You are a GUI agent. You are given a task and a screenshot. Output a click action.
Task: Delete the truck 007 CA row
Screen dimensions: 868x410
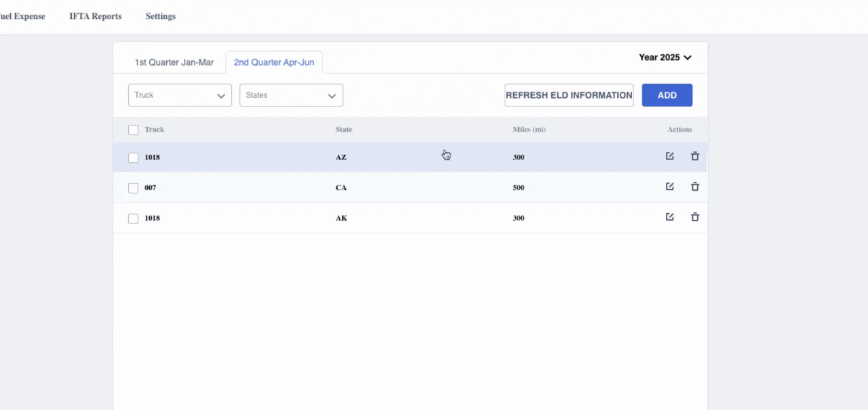pyautogui.click(x=694, y=187)
